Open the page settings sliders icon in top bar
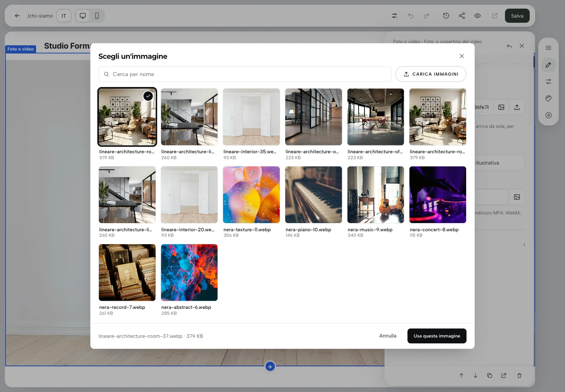 click(394, 16)
